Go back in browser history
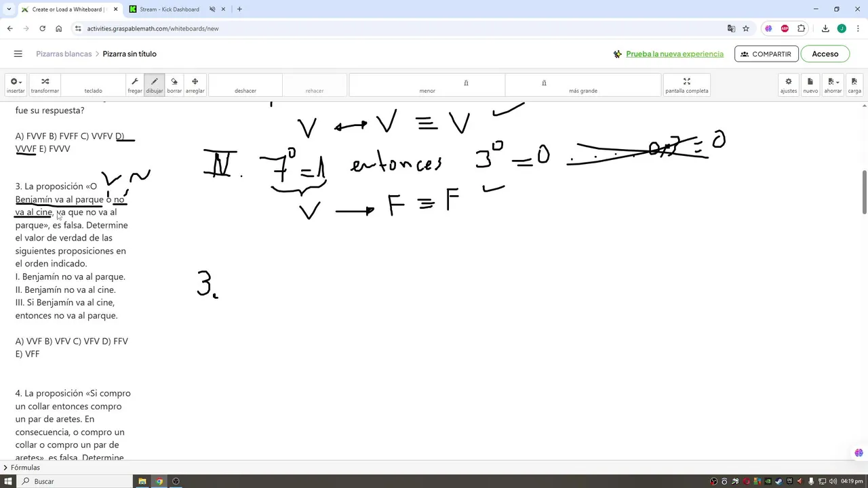 (x=9, y=28)
